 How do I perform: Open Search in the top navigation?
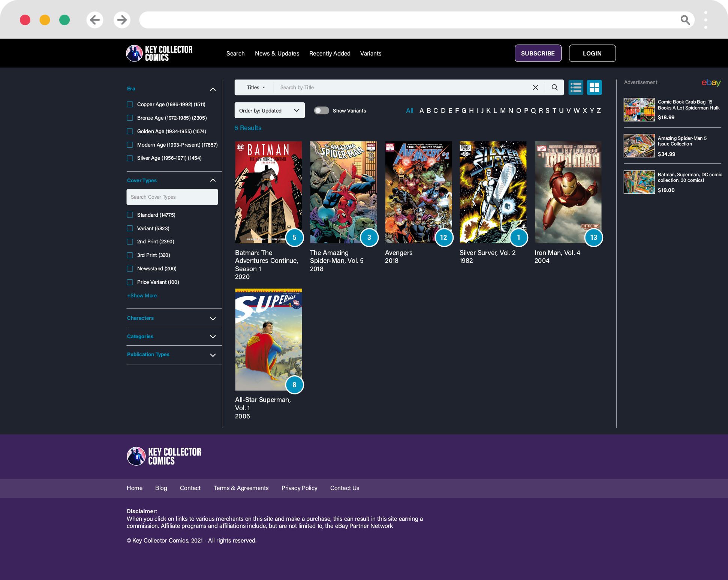[x=235, y=54]
